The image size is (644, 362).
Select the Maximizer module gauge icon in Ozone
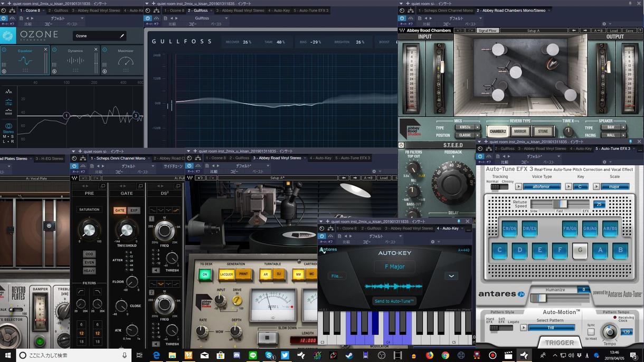[126, 61]
